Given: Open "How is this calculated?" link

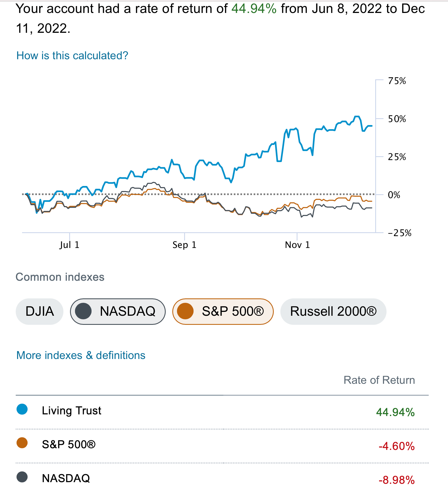Looking at the screenshot, I should coord(72,56).
